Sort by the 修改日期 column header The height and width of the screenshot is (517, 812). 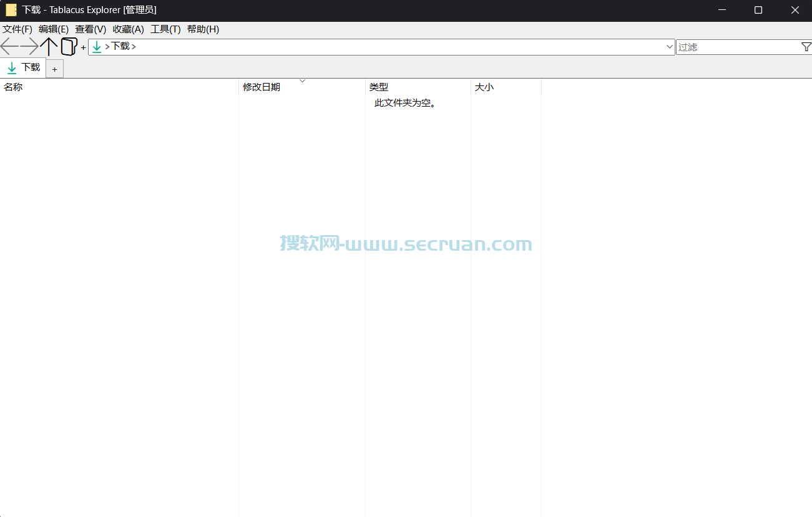[x=302, y=87]
